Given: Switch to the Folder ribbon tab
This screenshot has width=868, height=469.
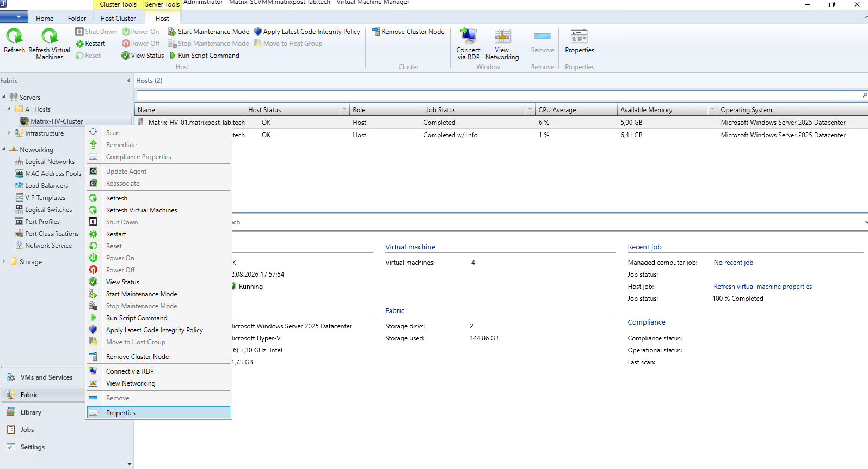Looking at the screenshot, I should (77, 18).
